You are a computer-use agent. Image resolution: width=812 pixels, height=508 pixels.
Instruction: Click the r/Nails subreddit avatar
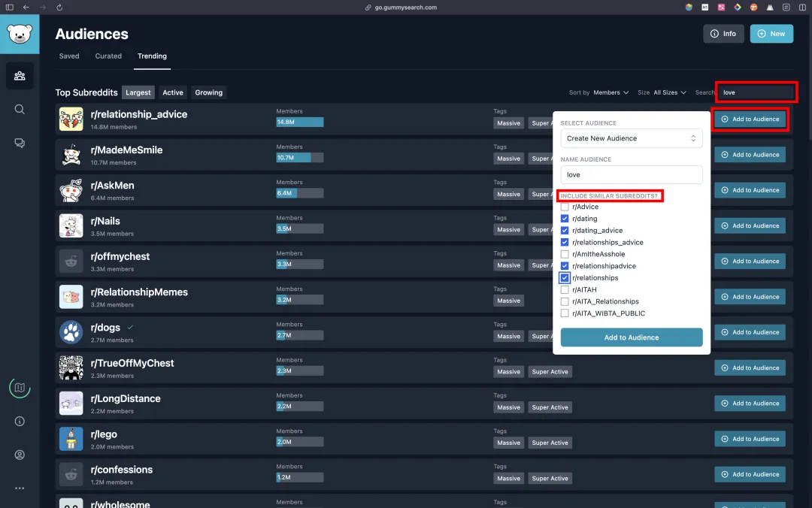click(x=71, y=225)
